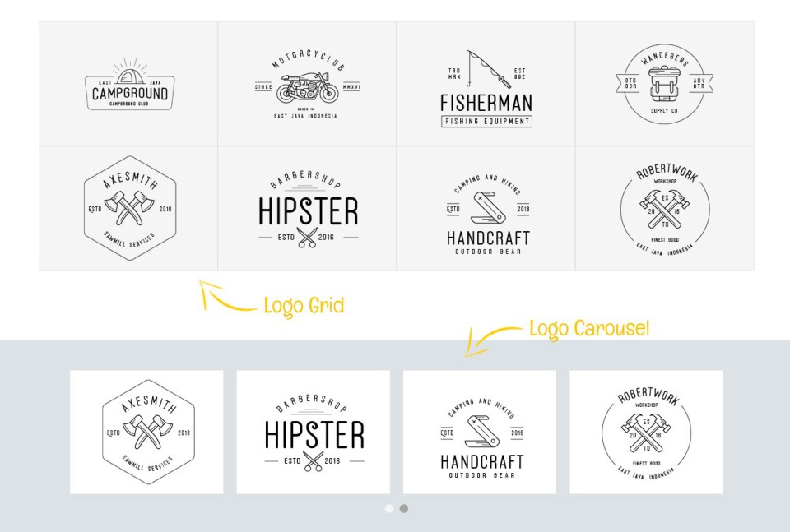
Task: Switch to the second carousel page dot
Action: [x=404, y=508]
